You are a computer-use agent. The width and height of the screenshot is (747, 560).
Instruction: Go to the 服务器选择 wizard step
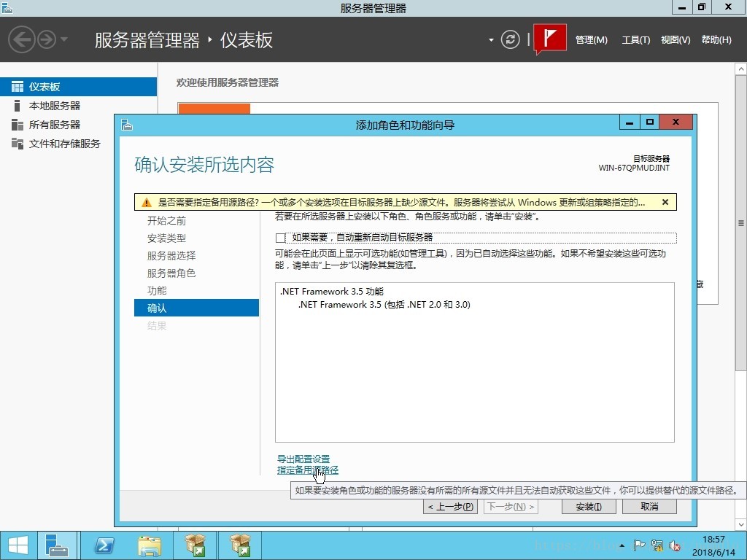coord(171,256)
